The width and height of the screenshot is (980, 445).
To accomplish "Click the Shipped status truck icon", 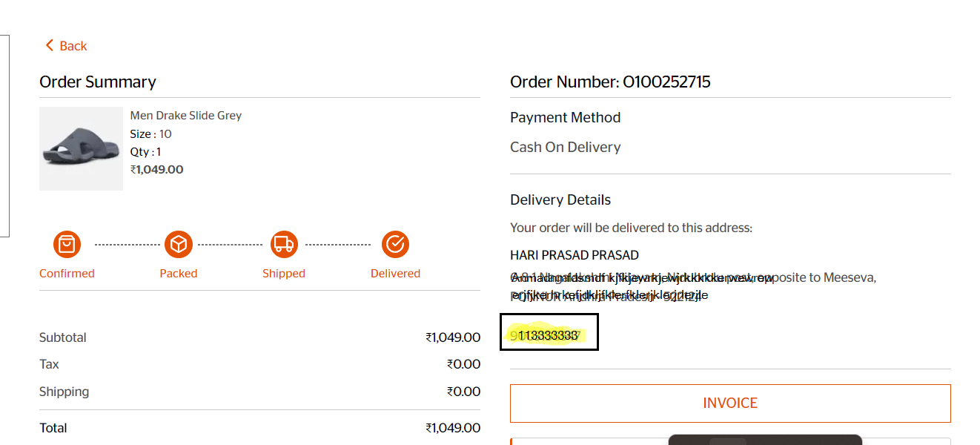I will [x=284, y=244].
